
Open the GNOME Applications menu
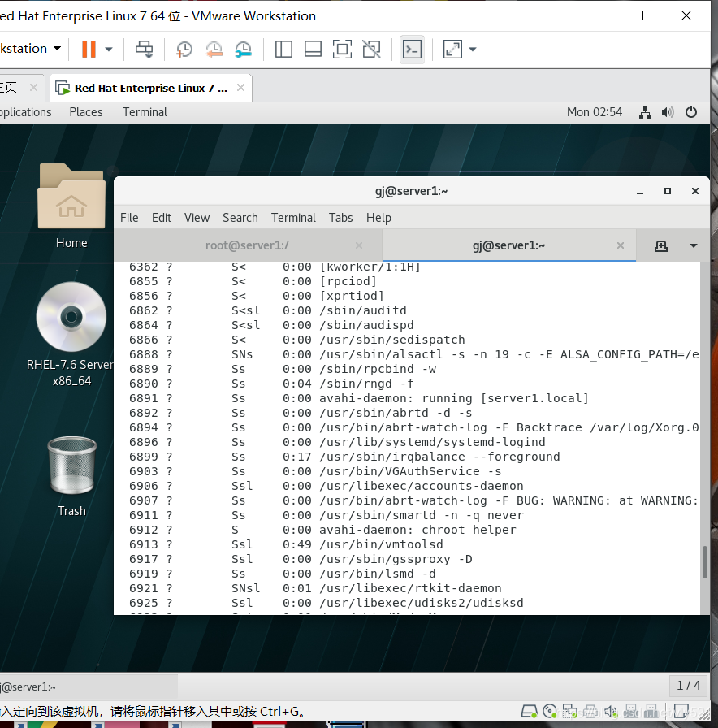[25, 112]
